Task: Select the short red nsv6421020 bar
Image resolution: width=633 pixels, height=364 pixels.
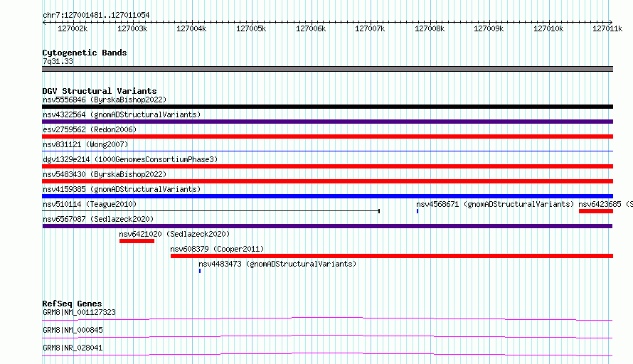Action: 137,241
